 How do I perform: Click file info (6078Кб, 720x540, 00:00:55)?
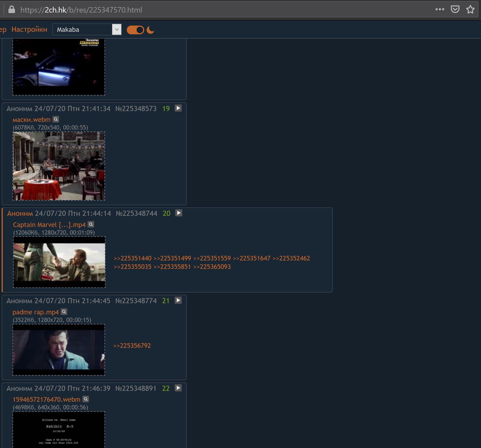[50, 127]
